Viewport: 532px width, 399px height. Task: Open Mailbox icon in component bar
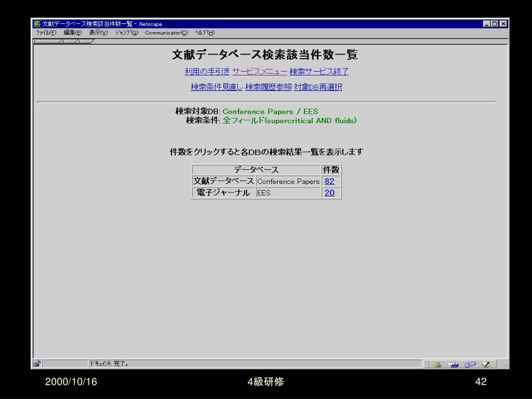point(453,364)
